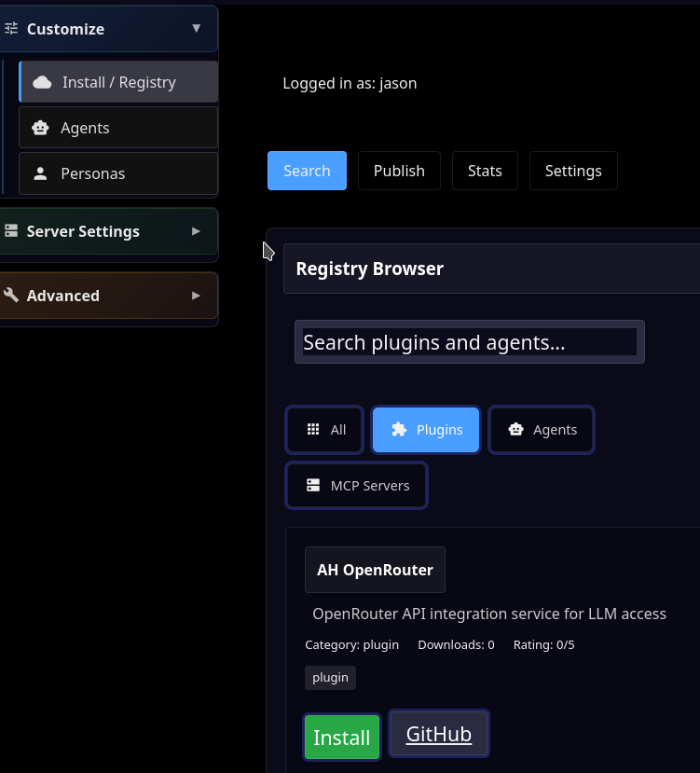
Task: Click the person icon beside Personas
Action: pyautogui.click(x=40, y=173)
